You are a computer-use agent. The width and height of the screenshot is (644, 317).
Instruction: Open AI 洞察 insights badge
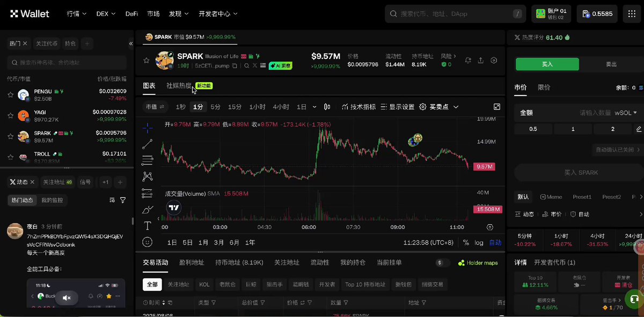280,65
